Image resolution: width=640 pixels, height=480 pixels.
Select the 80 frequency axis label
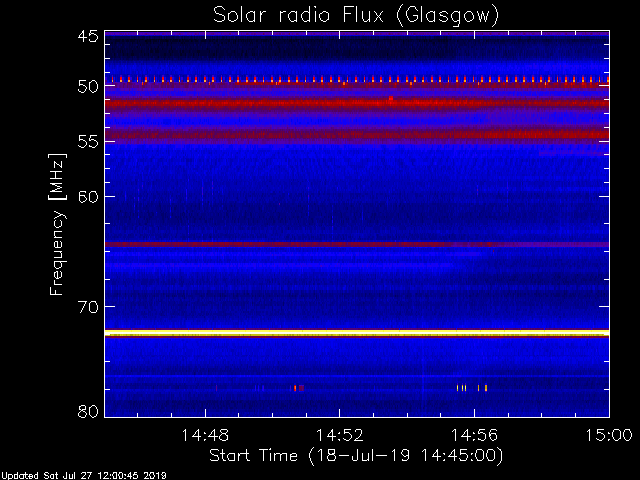pos(88,411)
